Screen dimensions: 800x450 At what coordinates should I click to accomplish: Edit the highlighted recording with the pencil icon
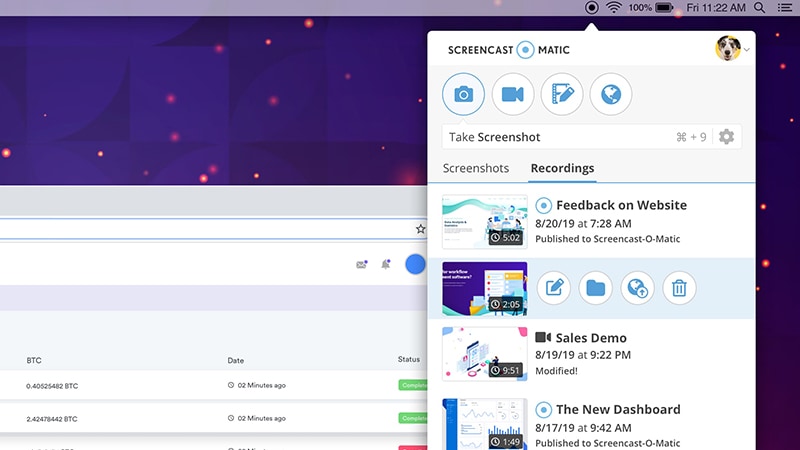(x=554, y=288)
